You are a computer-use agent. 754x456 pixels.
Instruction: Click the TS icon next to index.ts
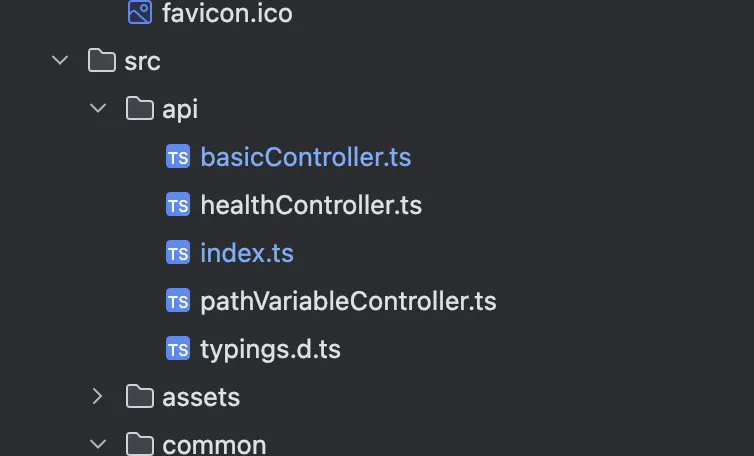(178, 253)
